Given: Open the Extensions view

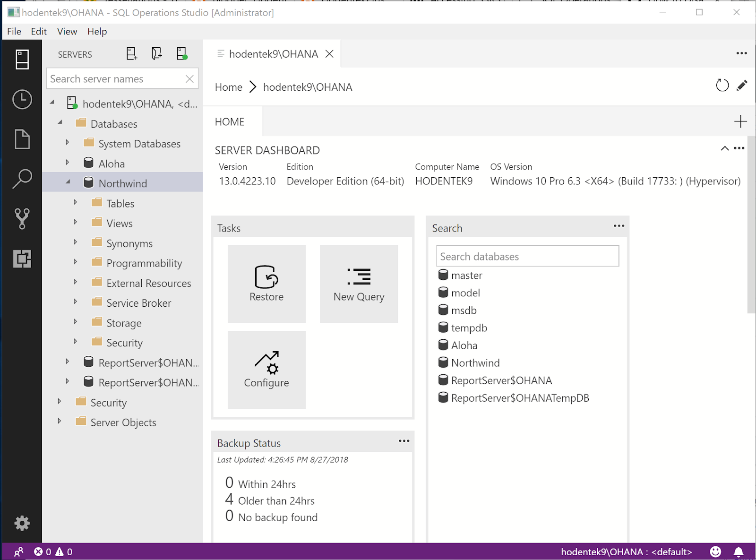Looking at the screenshot, I should click(x=22, y=259).
